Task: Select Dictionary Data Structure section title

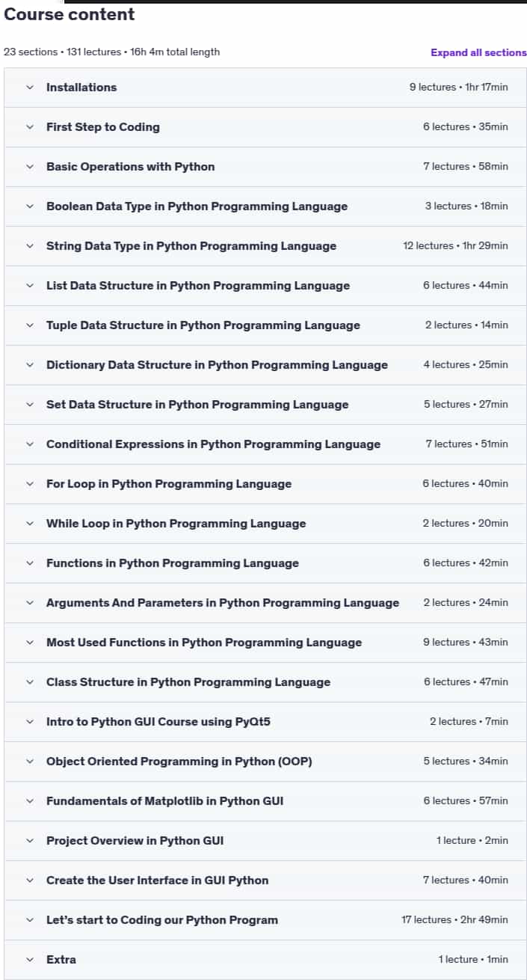Action: [218, 365]
